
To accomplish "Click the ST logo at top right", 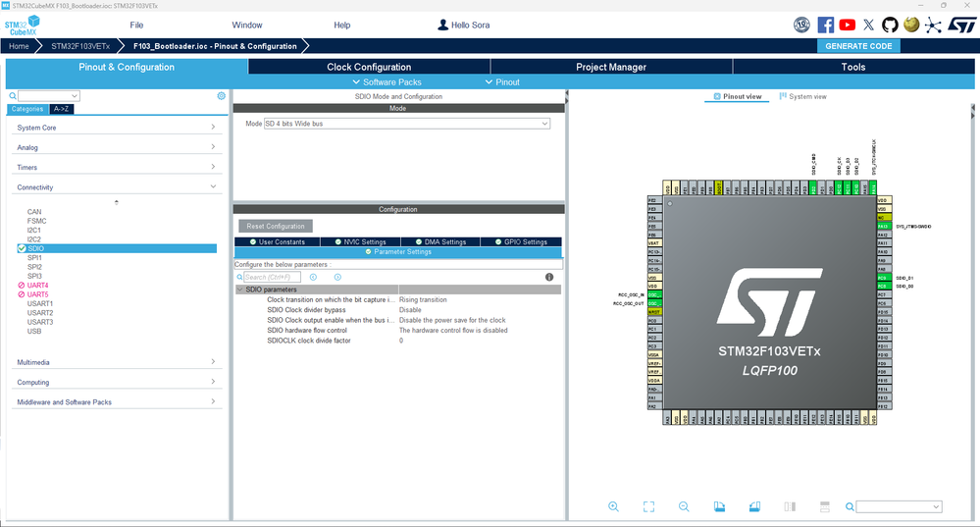I will click(x=962, y=25).
